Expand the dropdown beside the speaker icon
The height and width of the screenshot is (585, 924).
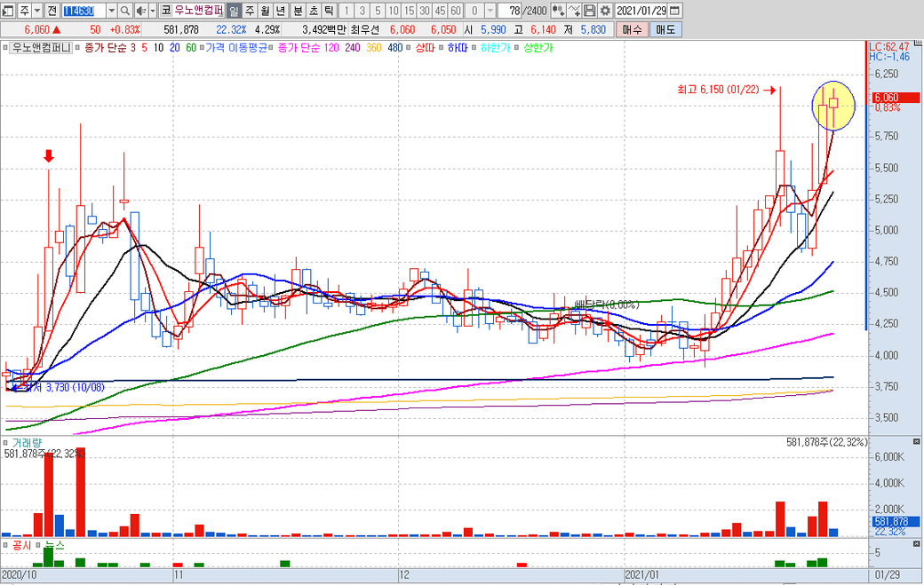tap(151, 11)
